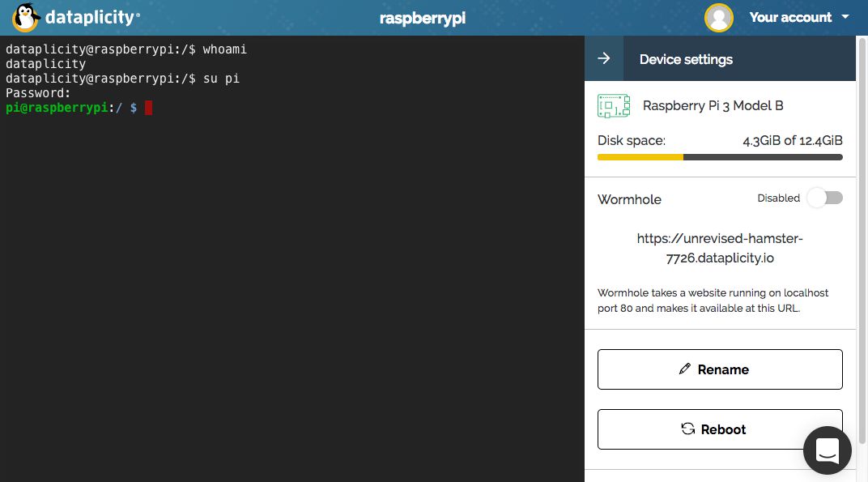
Task: Open the unrevised-hamster wormhole URL
Action: [720, 248]
